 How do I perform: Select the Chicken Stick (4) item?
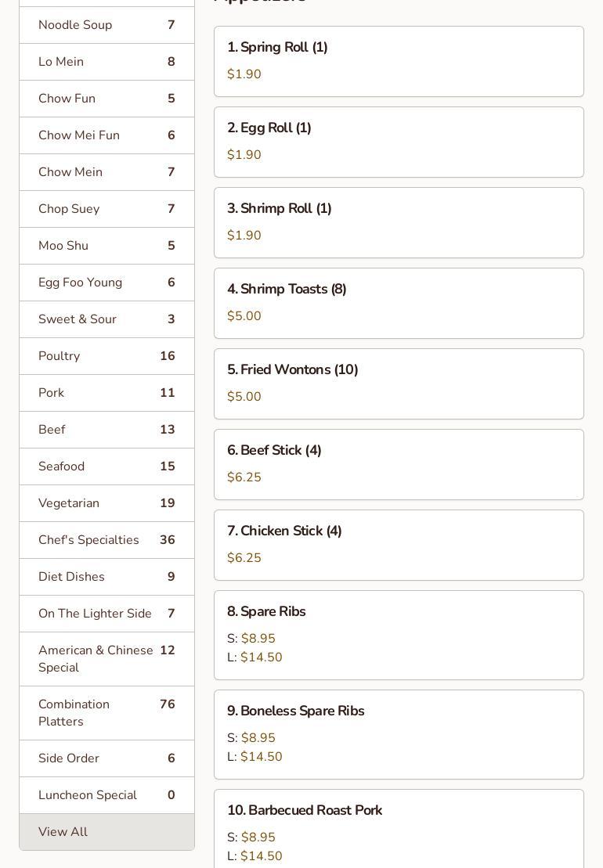(x=399, y=545)
